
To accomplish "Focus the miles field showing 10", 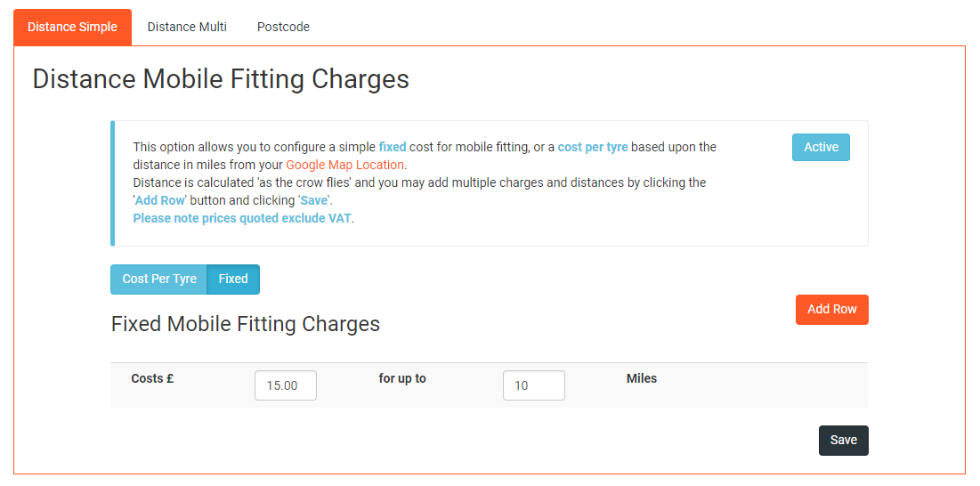I will pos(534,385).
